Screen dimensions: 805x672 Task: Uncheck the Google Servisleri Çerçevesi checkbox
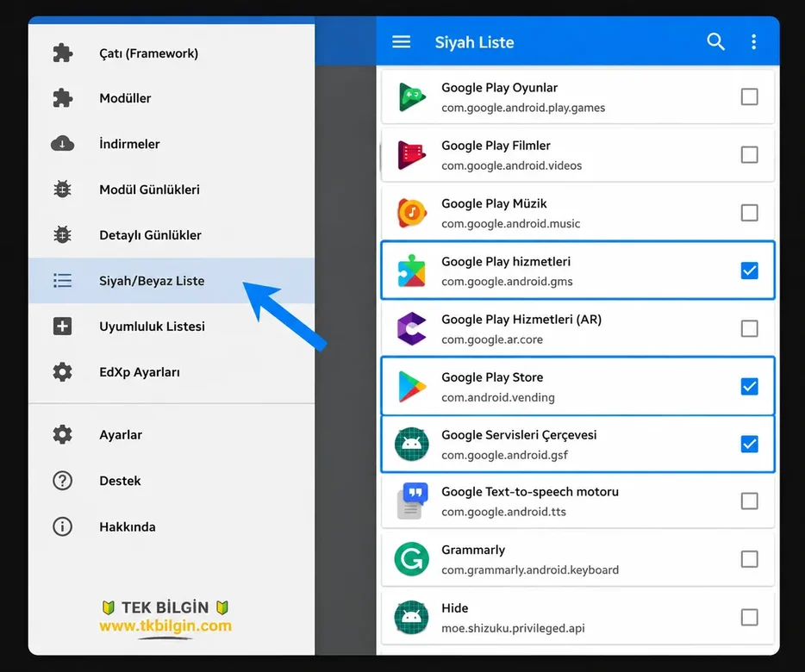[x=750, y=444]
